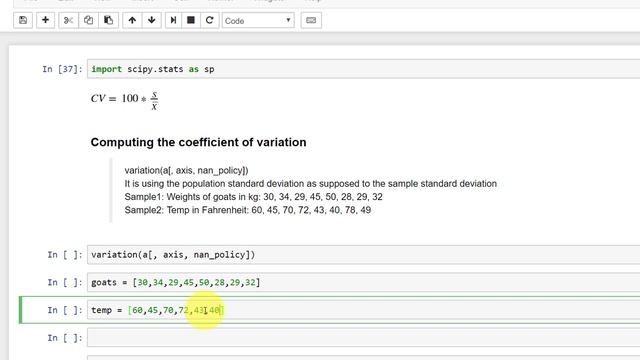Select the empty cell below temp cell
The width and height of the screenshot is (640, 360).
tap(363, 338)
